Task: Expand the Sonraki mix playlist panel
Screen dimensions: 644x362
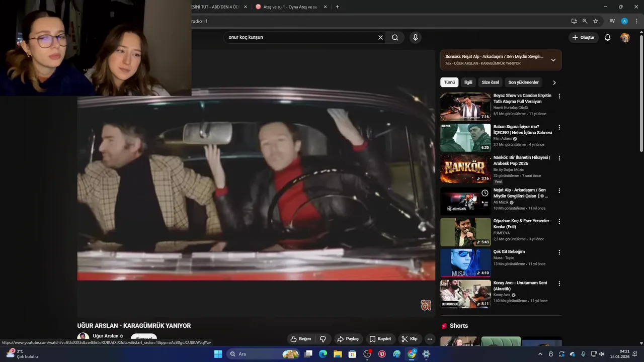Action: pyautogui.click(x=553, y=60)
